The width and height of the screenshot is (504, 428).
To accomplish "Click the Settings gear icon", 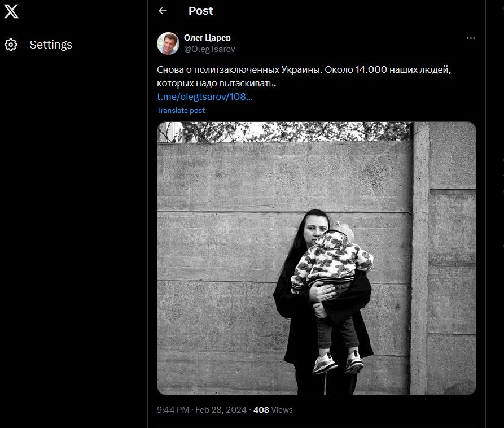I will coord(11,45).
